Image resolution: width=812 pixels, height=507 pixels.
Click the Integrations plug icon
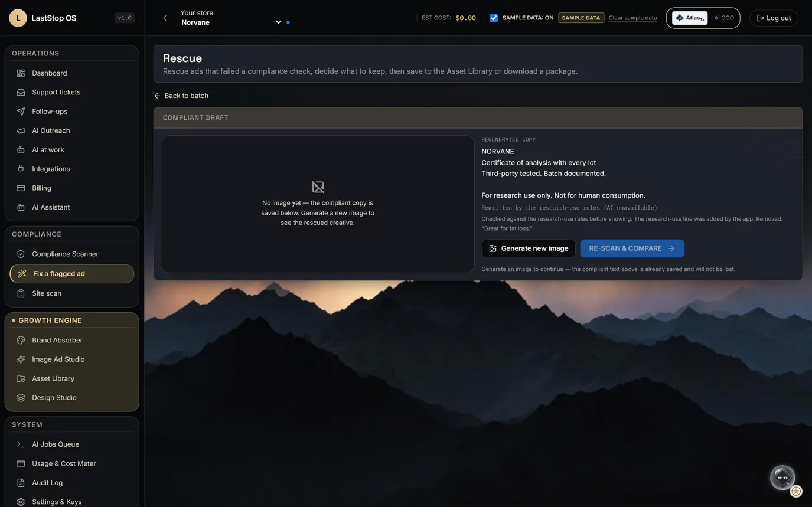[21, 169]
